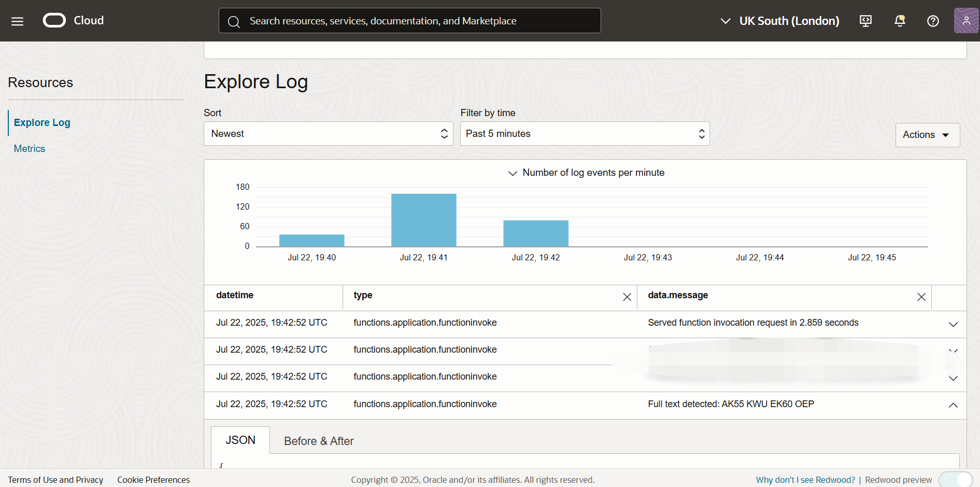This screenshot has width=980, height=487.
Task: Click the datetime column header
Action: click(x=235, y=295)
